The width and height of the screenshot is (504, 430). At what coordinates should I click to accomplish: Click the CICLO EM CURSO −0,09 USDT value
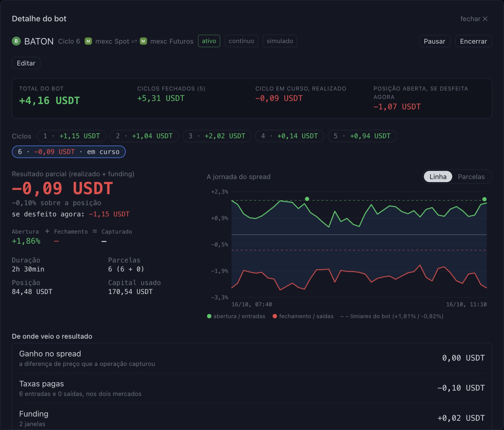279,98
